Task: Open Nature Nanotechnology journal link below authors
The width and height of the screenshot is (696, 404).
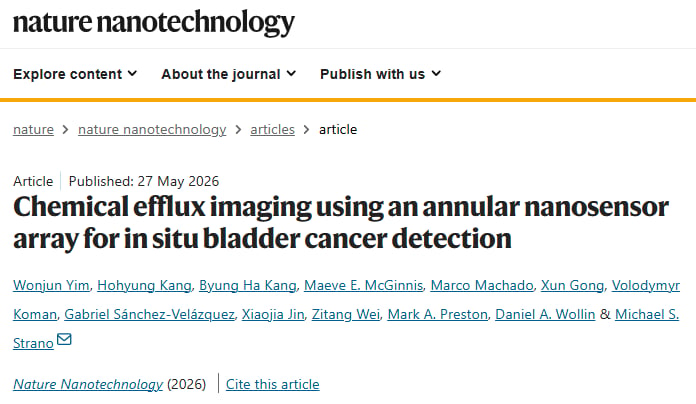Action: point(88,384)
